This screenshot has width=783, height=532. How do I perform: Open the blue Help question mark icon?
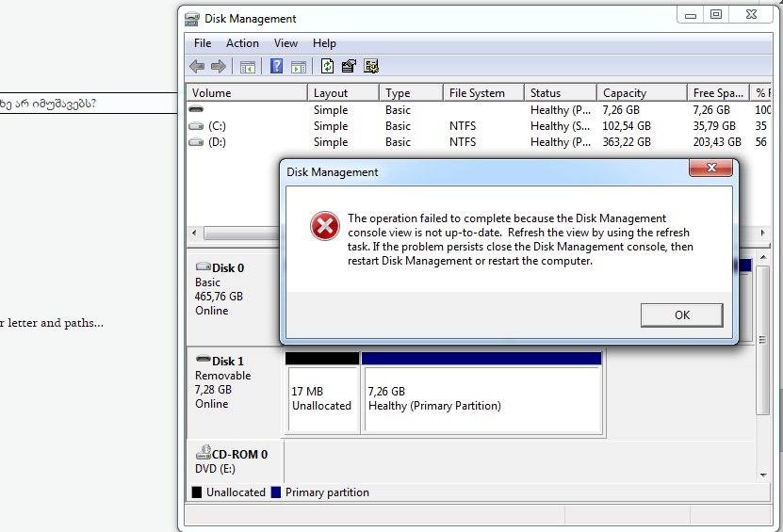pos(276,66)
